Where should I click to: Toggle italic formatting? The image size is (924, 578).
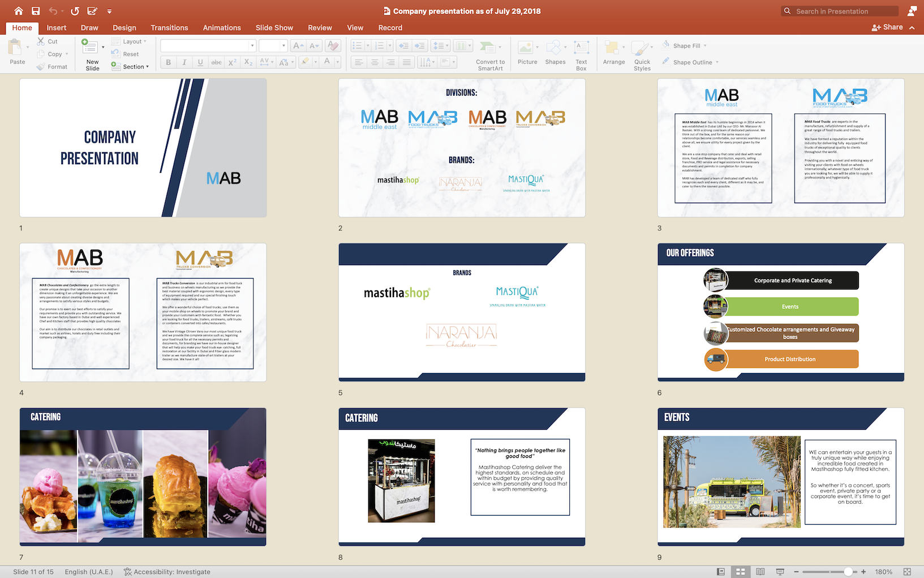[184, 62]
